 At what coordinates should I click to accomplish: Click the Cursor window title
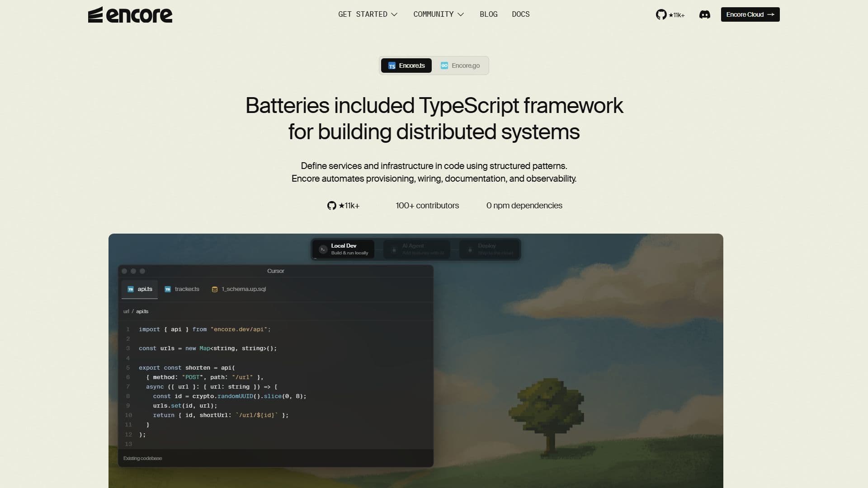pos(276,271)
